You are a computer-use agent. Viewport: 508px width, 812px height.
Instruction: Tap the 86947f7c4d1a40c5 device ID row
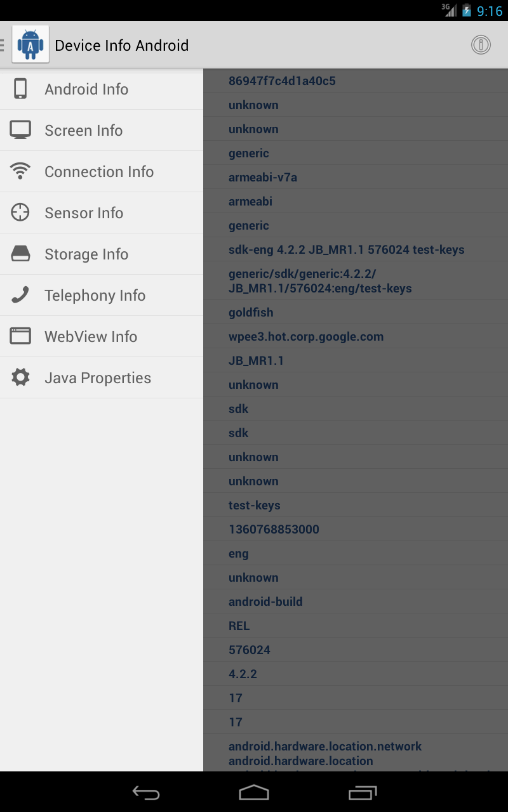pos(356,81)
